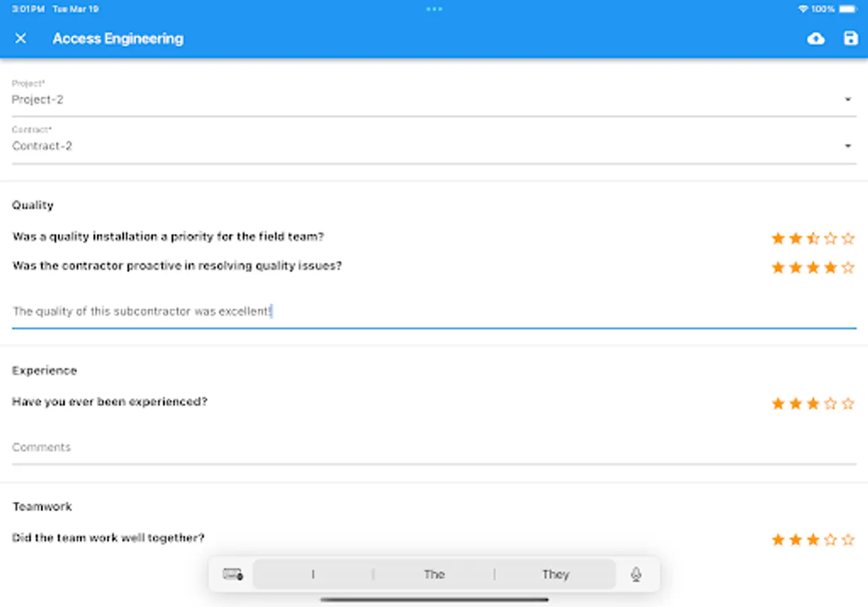Set experience rating to one star

[x=778, y=403]
